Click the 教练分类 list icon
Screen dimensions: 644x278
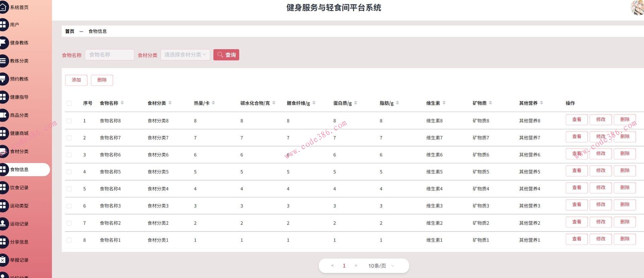click(3, 61)
